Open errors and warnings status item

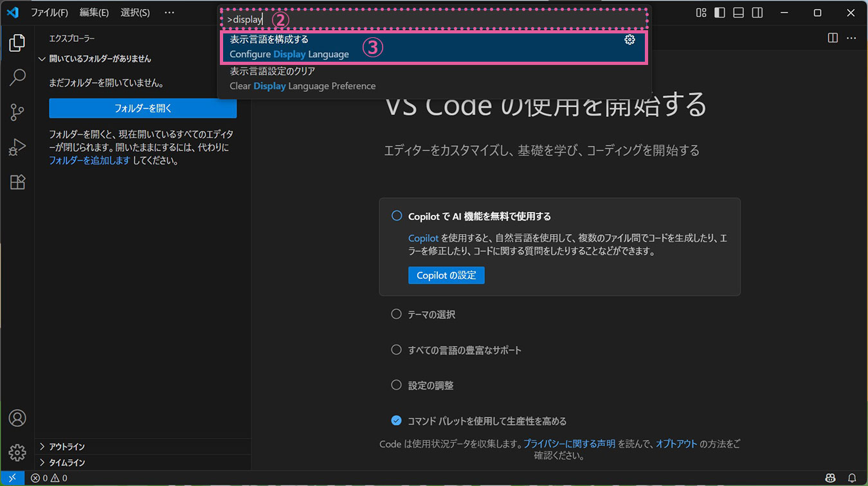click(49, 478)
